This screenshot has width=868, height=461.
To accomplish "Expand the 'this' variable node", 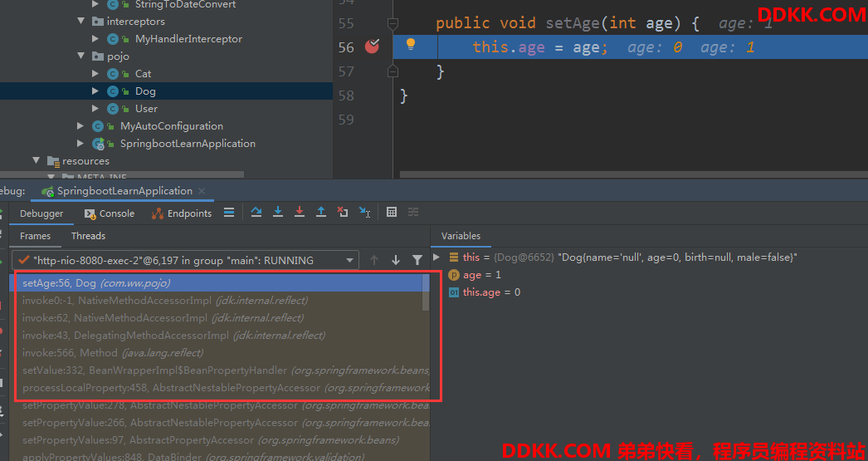I will pyautogui.click(x=437, y=257).
